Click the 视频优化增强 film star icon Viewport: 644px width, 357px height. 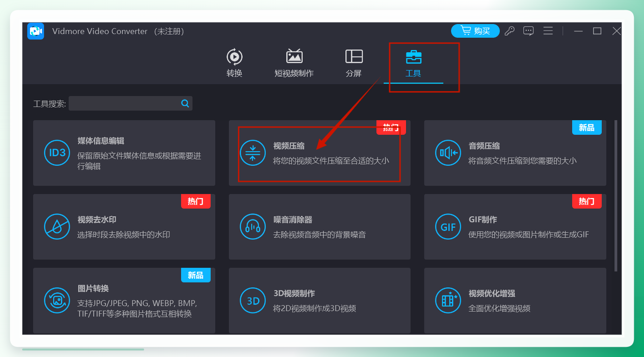[448, 300]
